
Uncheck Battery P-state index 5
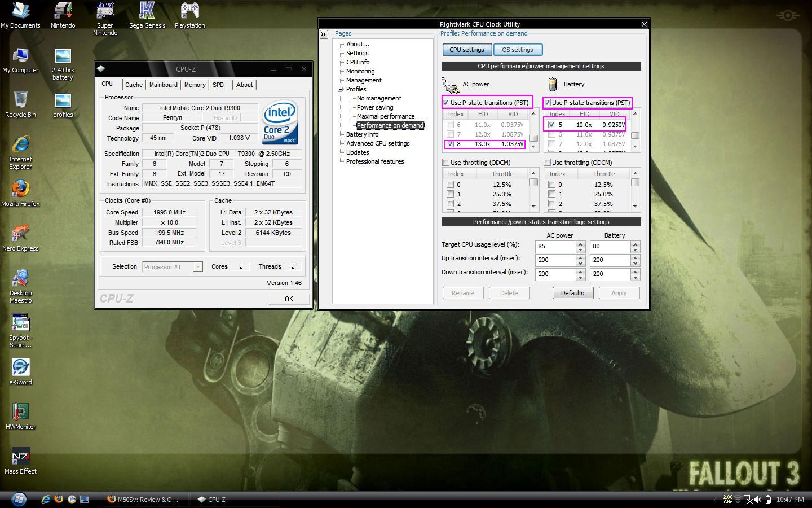[x=551, y=125]
